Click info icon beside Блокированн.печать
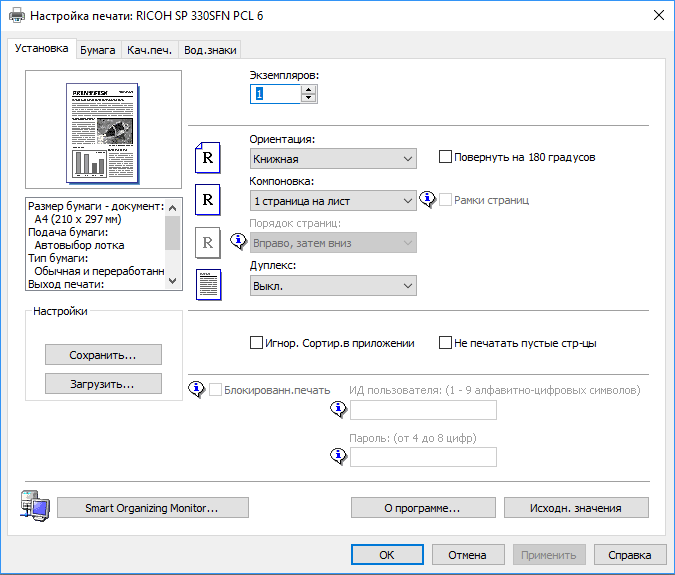675x575 pixels. 198,390
